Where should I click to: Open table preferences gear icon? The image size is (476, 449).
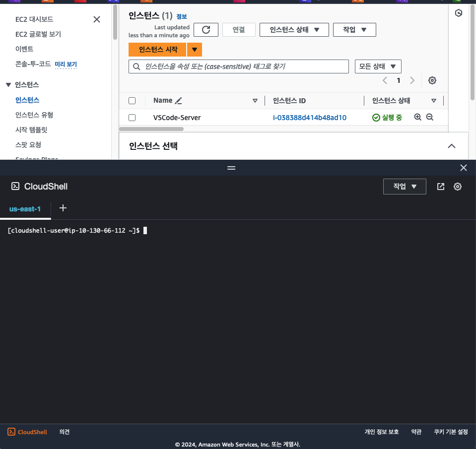pos(432,80)
